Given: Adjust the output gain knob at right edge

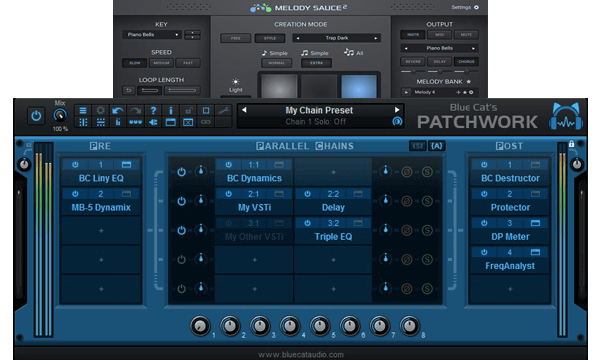Looking at the screenshot, I should (577, 165).
